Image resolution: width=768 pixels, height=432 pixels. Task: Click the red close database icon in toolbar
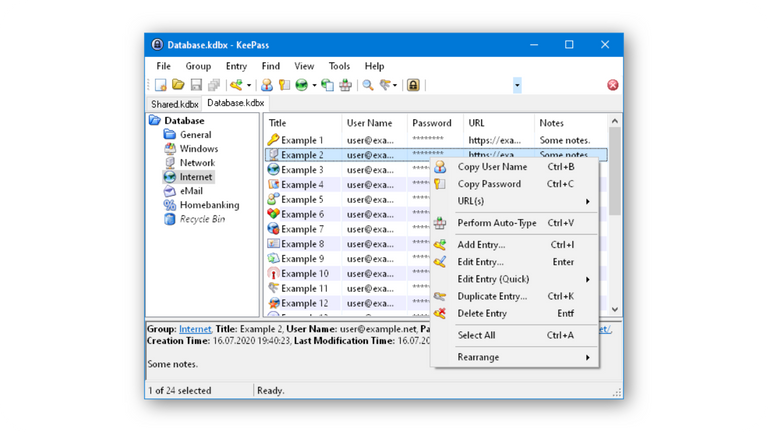point(613,85)
